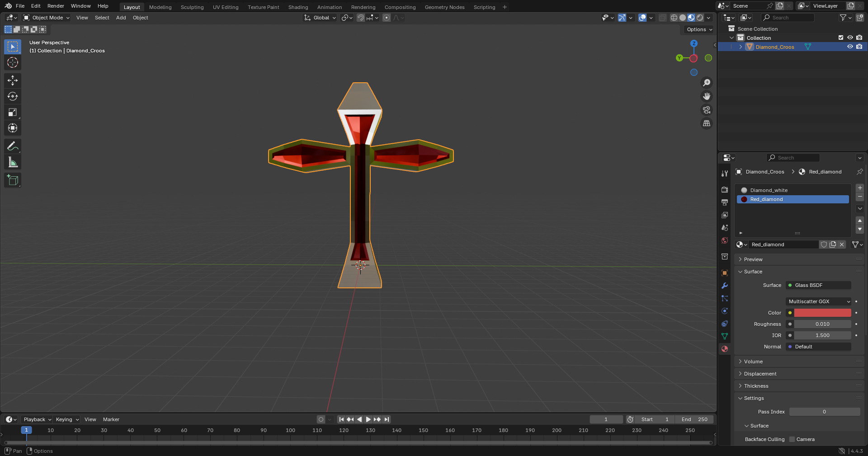Add a new material slot
This screenshot has width=868, height=456.
point(860,188)
